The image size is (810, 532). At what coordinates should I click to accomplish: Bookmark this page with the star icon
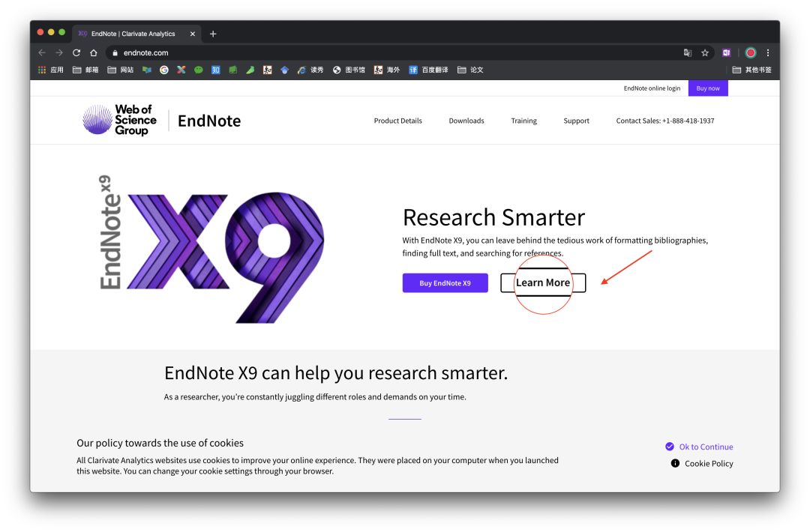(x=704, y=52)
